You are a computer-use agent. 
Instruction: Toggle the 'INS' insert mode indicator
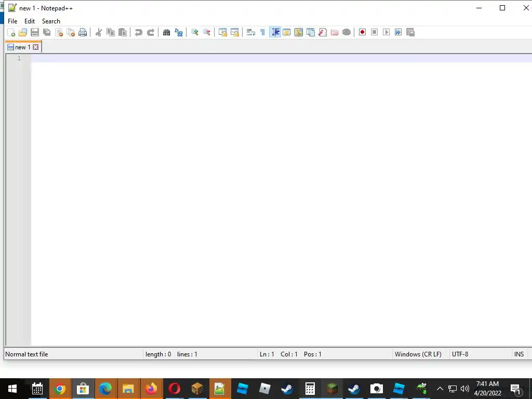[519, 354]
